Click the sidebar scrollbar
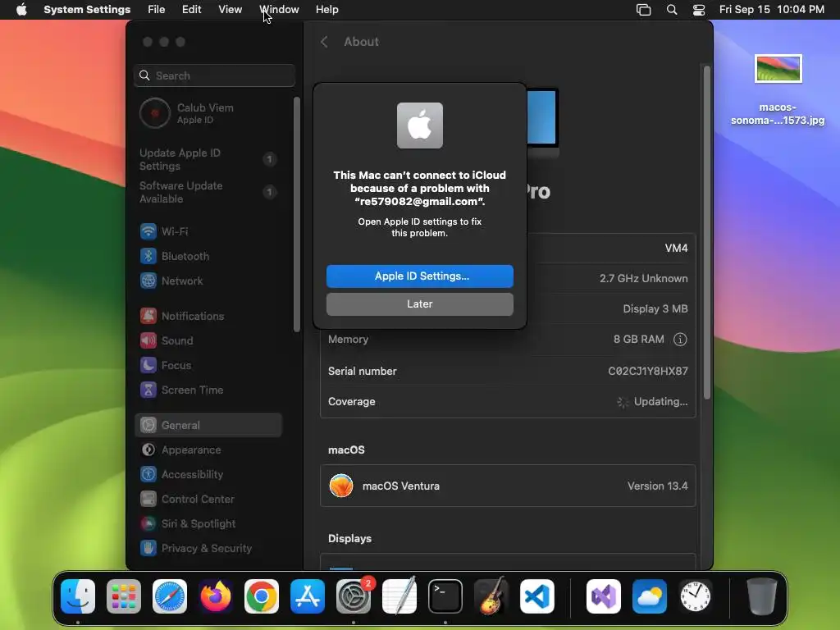Screen dimensions: 840x630 [x=297, y=214]
